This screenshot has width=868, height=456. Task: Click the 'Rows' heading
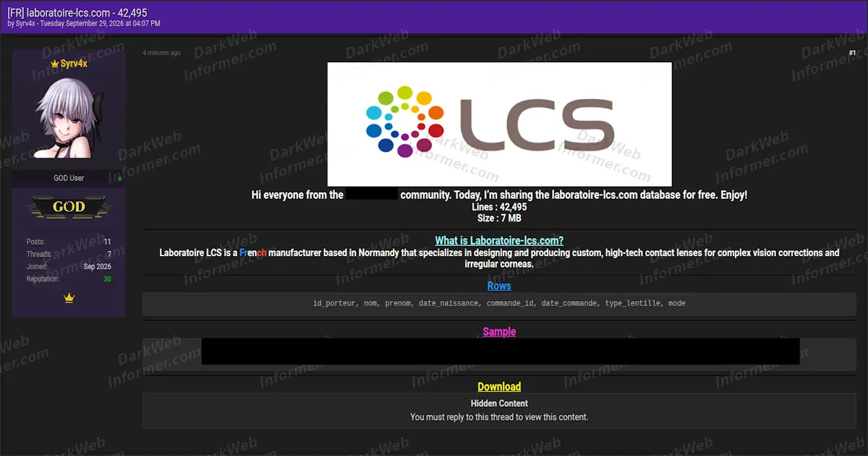point(499,286)
